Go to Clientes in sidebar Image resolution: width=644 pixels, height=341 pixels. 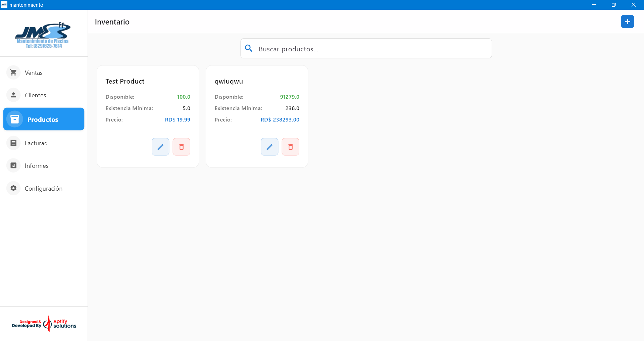(x=44, y=95)
